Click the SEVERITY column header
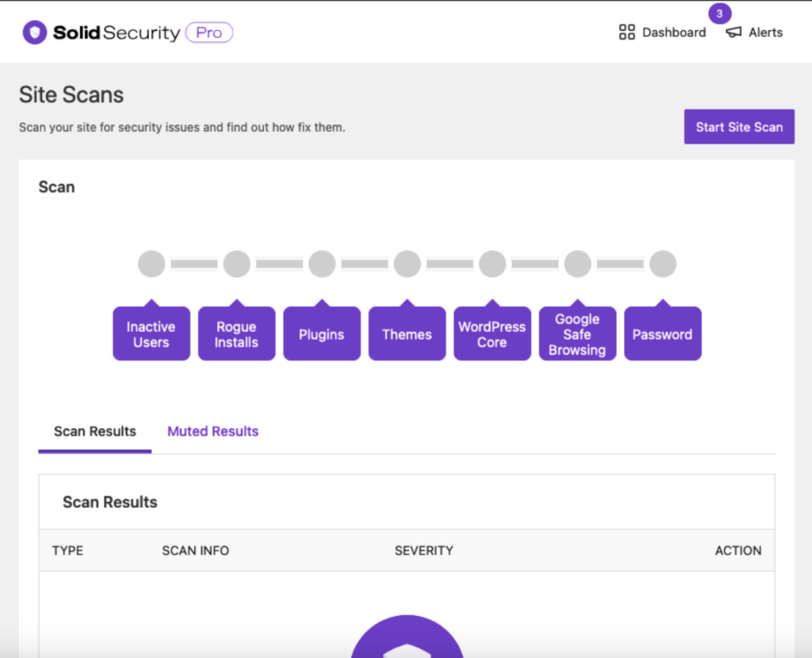This screenshot has height=658, width=812. coord(423,551)
